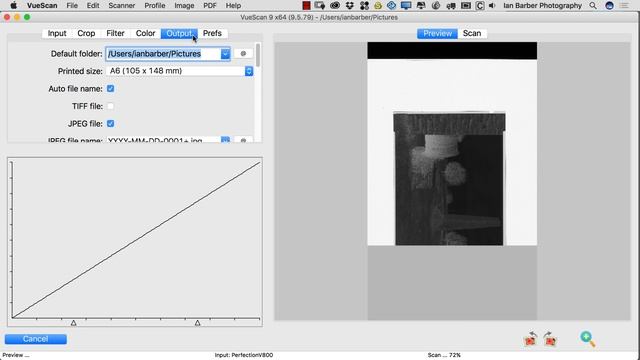Click the right triangle marker below the curve
The height and width of the screenshot is (360, 640).
[x=198, y=323]
